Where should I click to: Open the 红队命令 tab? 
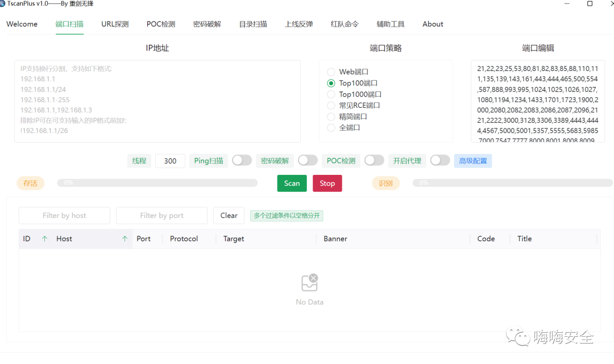tap(344, 24)
